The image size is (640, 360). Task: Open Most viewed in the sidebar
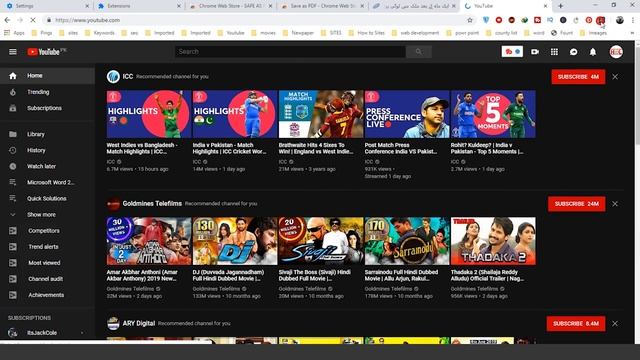click(47, 263)
